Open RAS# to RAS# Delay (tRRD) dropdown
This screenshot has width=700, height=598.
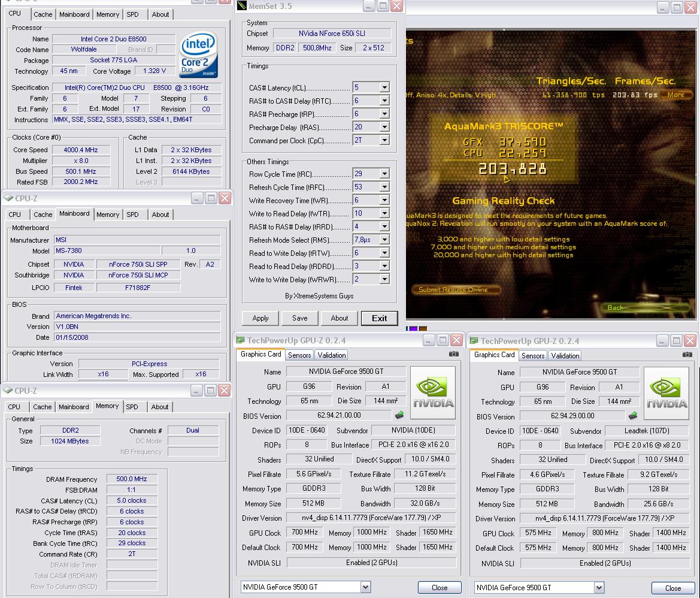coord(384,226)
